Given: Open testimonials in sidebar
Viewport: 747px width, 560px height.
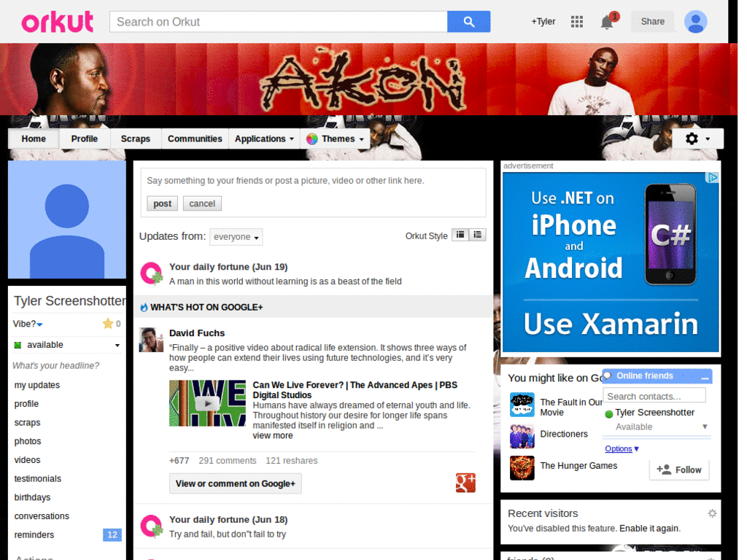Looking at the screenshot, I should point(38,478).
